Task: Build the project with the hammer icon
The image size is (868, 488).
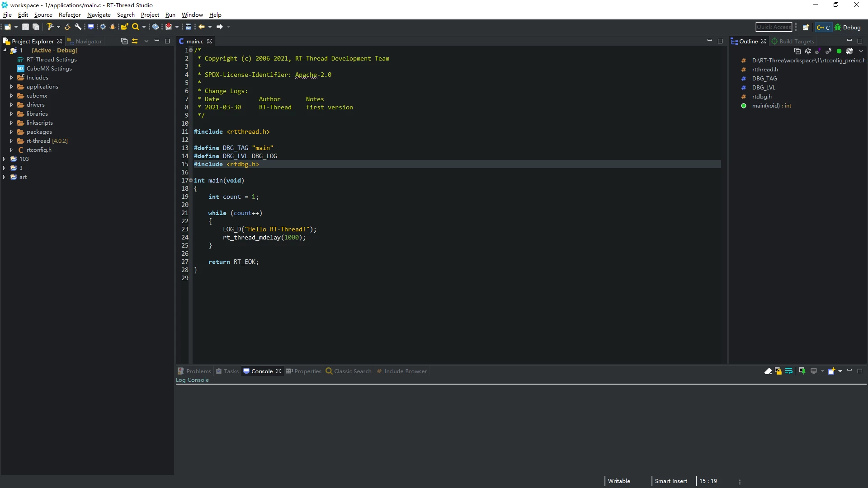Action: 50,27
